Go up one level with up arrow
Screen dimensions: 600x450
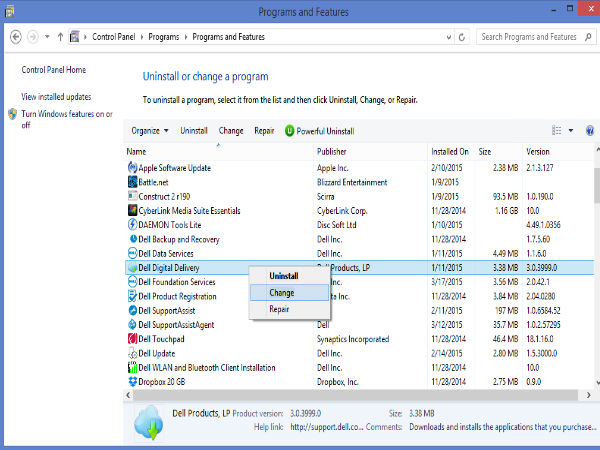point(60,37)
